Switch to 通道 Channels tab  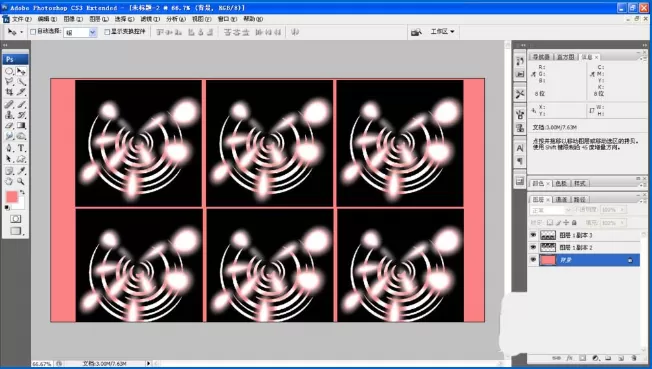coord(561,199)
